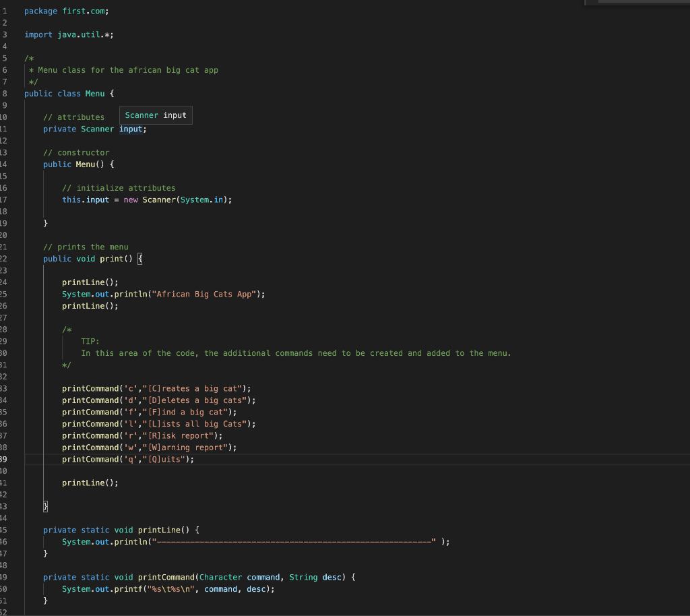Viewport: 690px width, 616px height.
Task: Click the "Character" parameter type
Action: pyautogui.click(x=220, y=578)
